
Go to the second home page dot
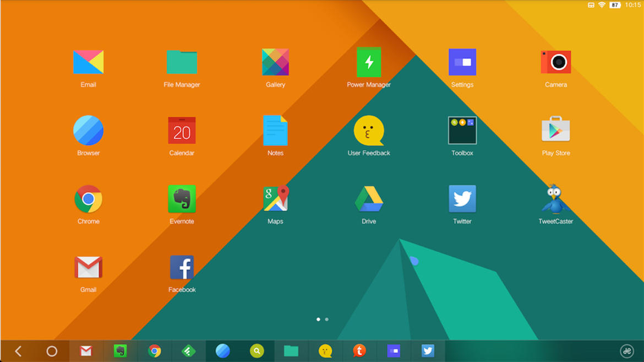click(x=326, y=319)
